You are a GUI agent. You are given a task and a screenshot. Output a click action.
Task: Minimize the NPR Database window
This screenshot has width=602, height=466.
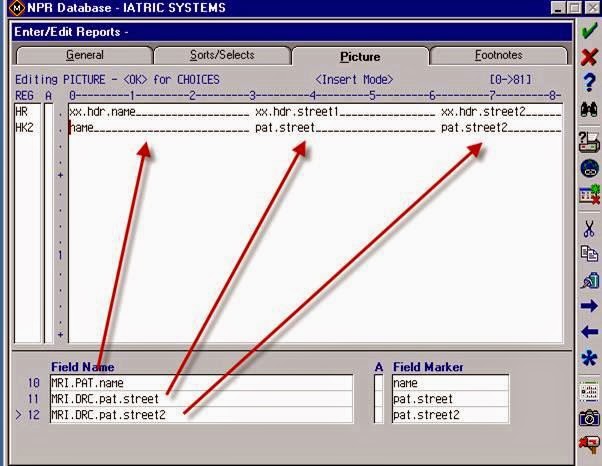point(558,8)
